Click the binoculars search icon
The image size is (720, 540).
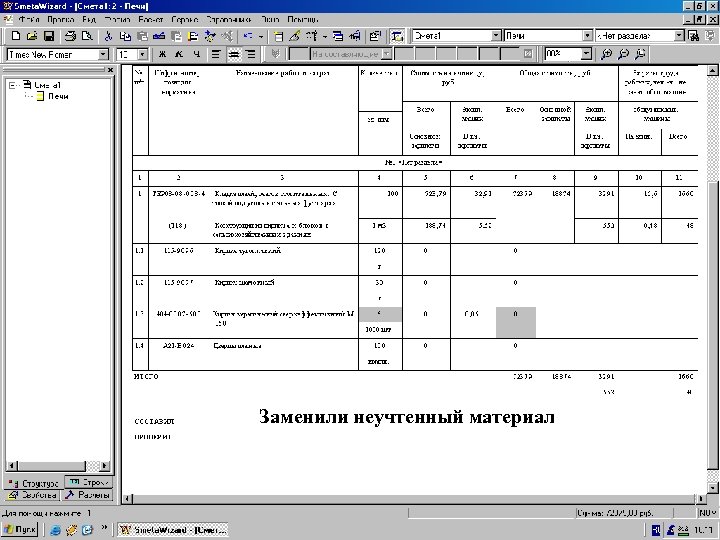tap(694, 36)
